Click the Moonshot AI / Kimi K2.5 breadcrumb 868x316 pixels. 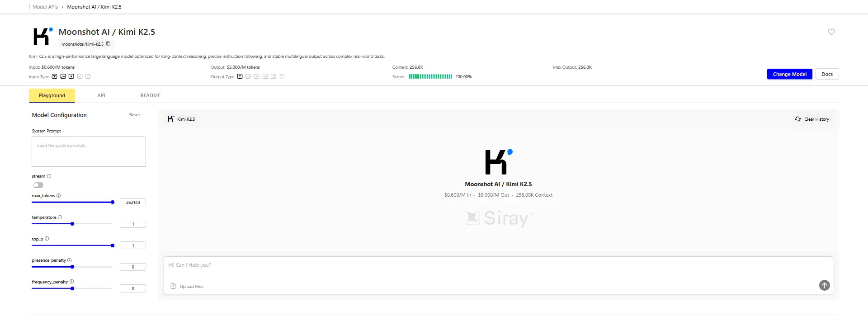(x=94, y=7)
